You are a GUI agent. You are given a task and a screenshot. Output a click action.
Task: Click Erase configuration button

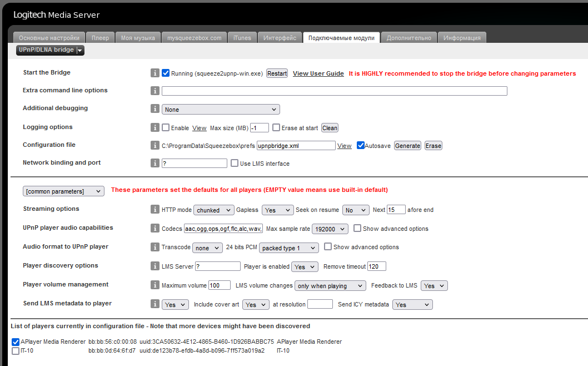[x=433, y=146]
